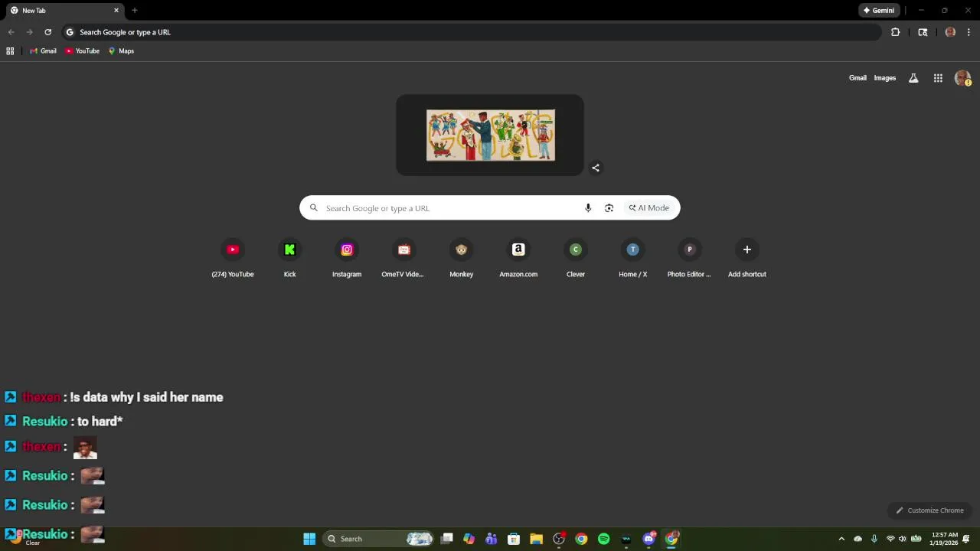Viewport: 980px width, 551px height.
Task: Open the Google Account avatar on the page
Action: (x=962, y=78)
